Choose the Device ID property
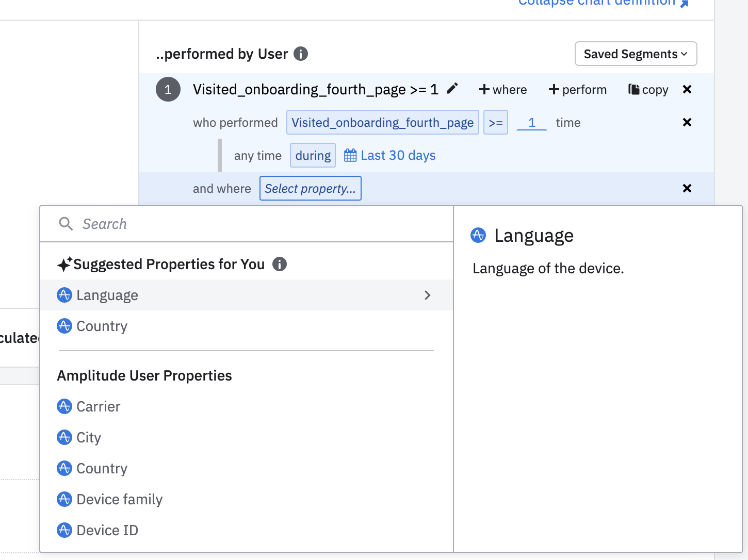 [x=247, y=530]
